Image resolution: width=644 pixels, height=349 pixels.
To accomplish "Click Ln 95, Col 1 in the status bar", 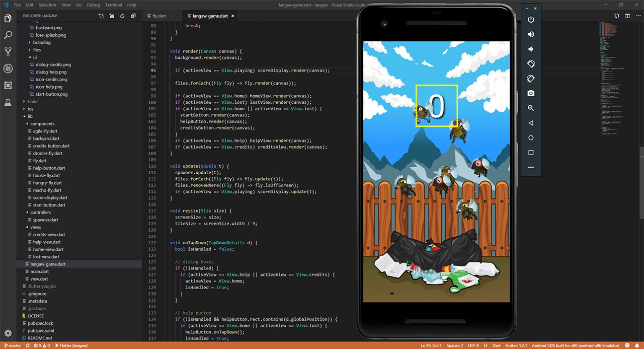I will click(x=431, y=345).
